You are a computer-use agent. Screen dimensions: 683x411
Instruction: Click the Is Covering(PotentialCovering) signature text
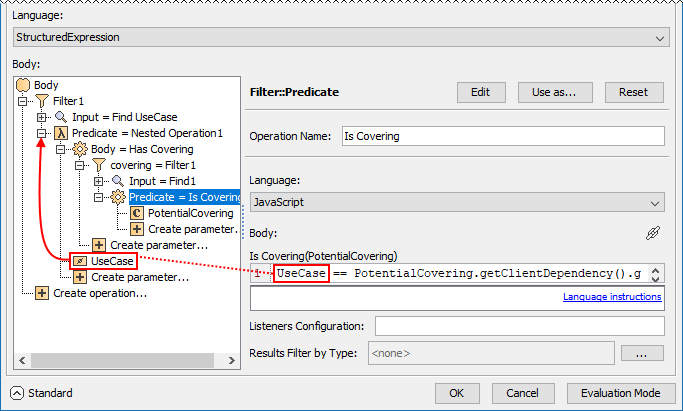(323, 256)
